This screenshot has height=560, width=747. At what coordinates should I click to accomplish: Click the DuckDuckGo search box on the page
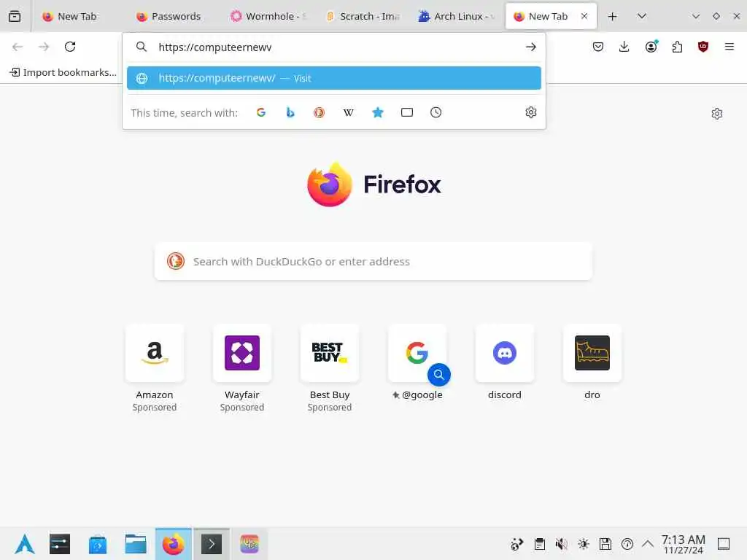coord(373,262)
